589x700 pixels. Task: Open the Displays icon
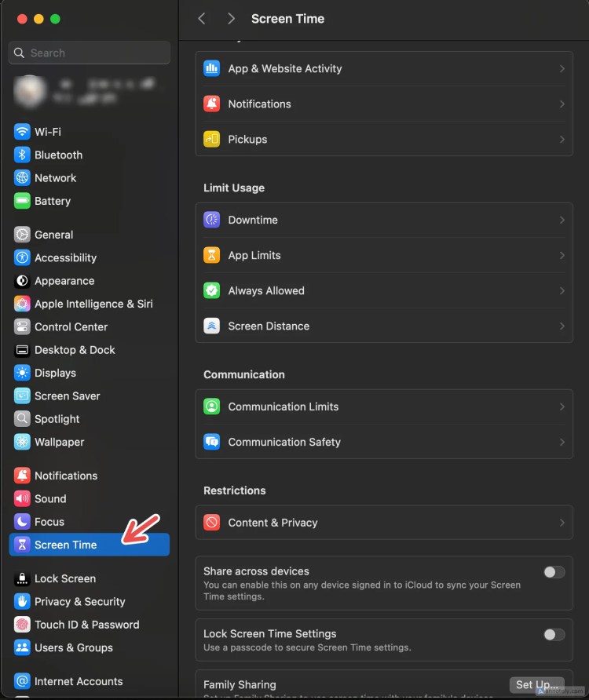(22, 373)
